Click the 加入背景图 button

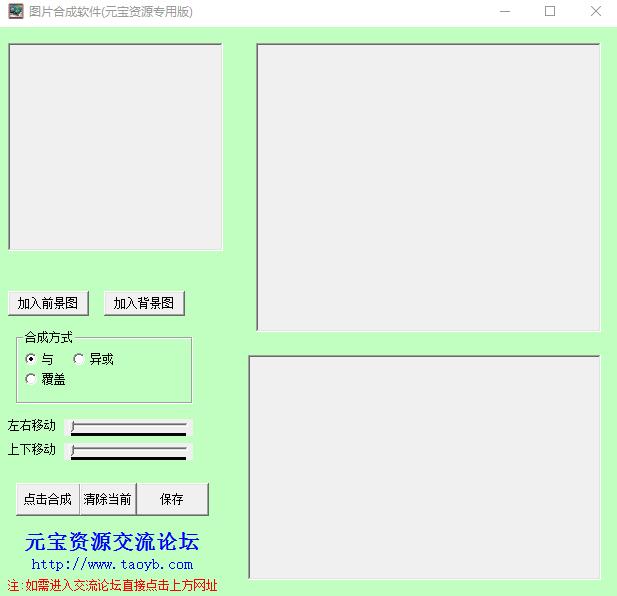144,303
